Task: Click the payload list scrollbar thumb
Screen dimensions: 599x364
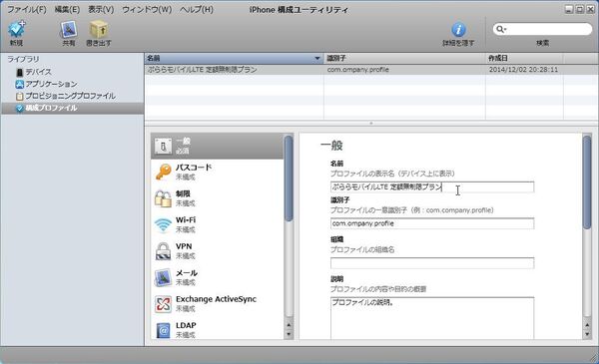Action: [x=289, y=178]
